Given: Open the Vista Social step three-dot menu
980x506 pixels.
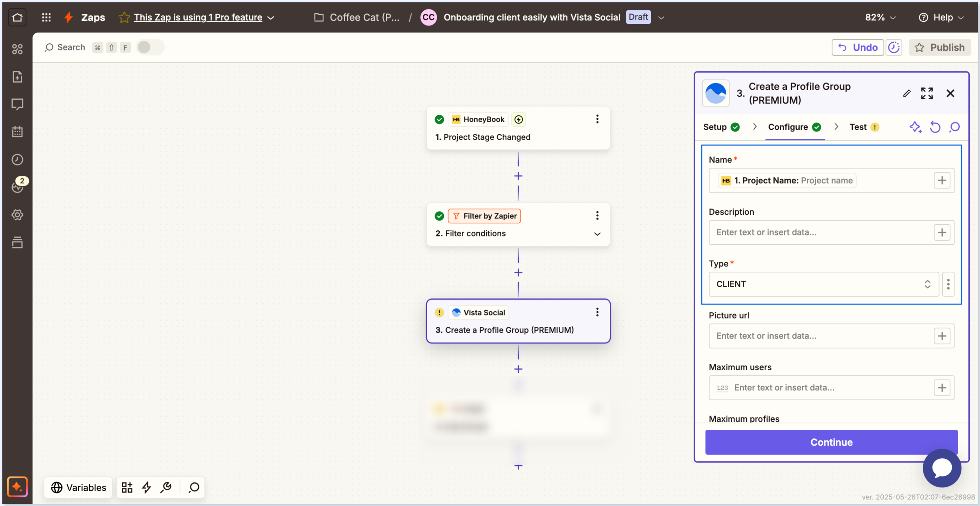Looking at the screenshot, I should coord(597,312).
